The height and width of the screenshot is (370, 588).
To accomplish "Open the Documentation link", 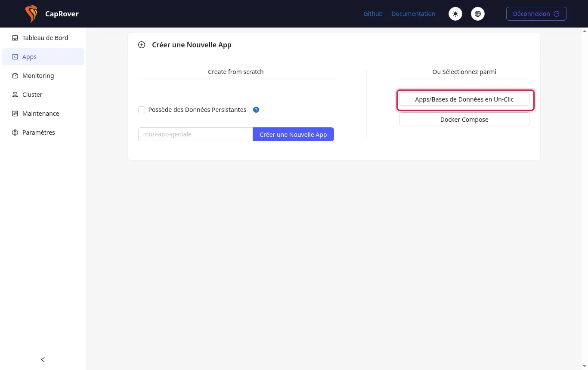I will point(413,14).
